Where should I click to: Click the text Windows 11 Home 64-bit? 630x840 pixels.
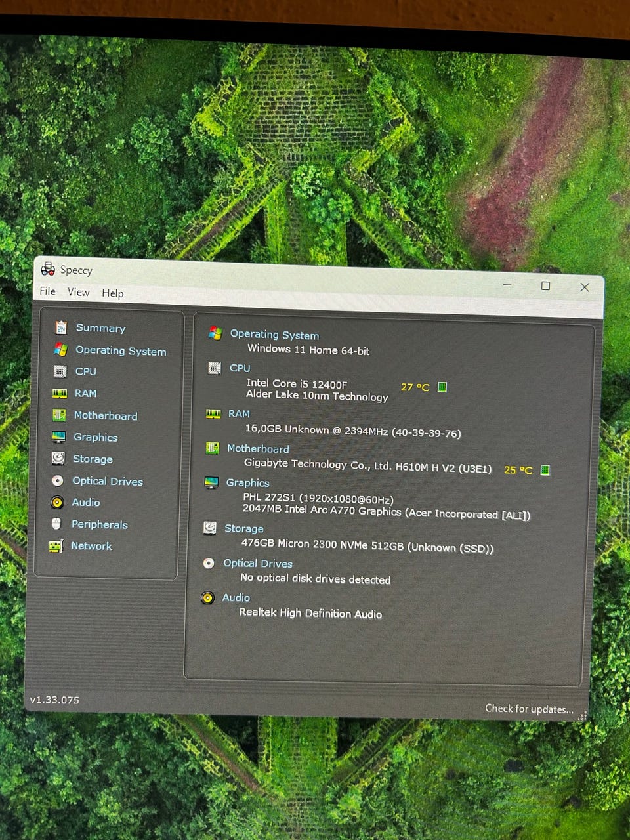click(x=308, y=350)
